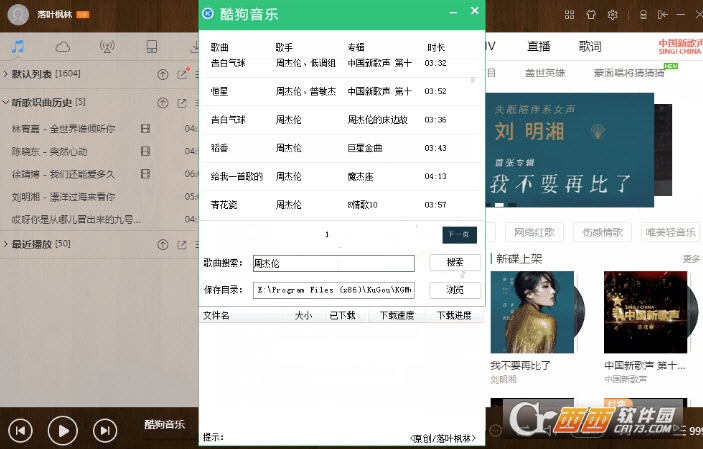Switch to the 直播 tab
703x449 pixels.
(x=538, y=46)
